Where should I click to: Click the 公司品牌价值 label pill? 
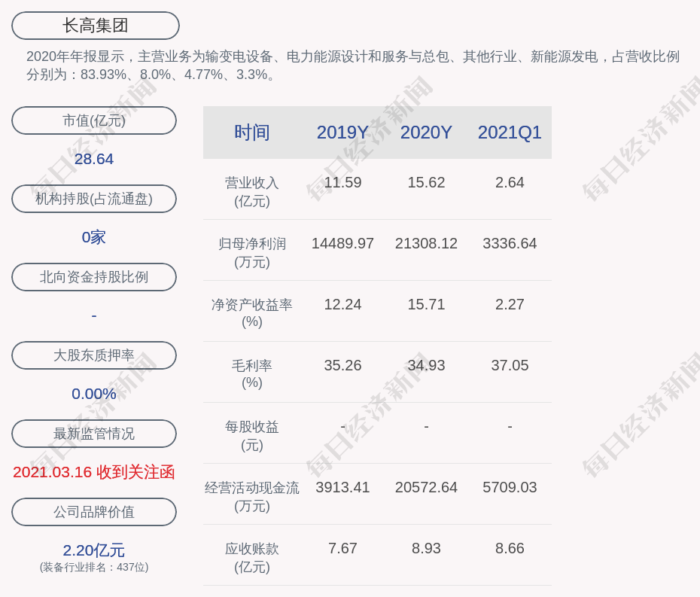[94, 512]
